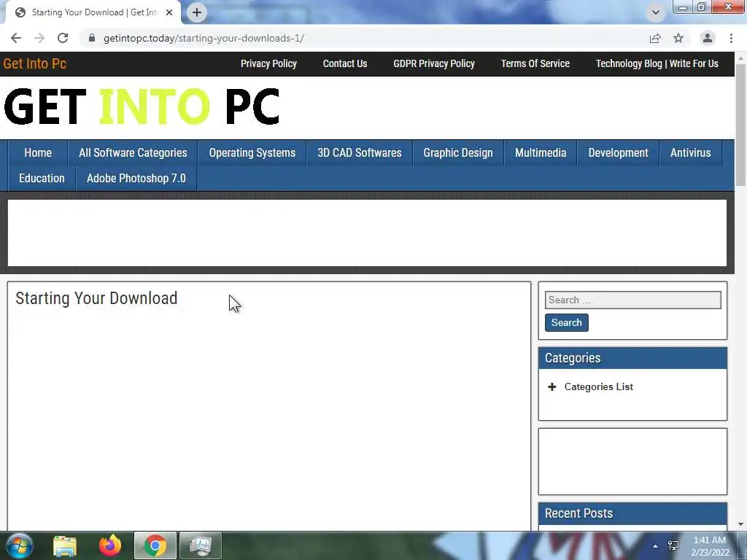
Task: Close the Starting Your Download tab
Action: click(x=169, y=12)
